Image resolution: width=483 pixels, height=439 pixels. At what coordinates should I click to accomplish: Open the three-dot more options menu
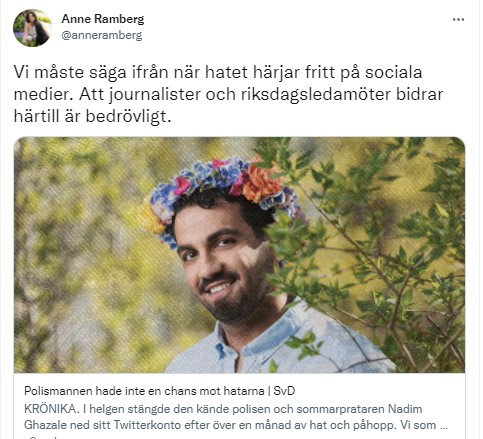coord(458,20)
